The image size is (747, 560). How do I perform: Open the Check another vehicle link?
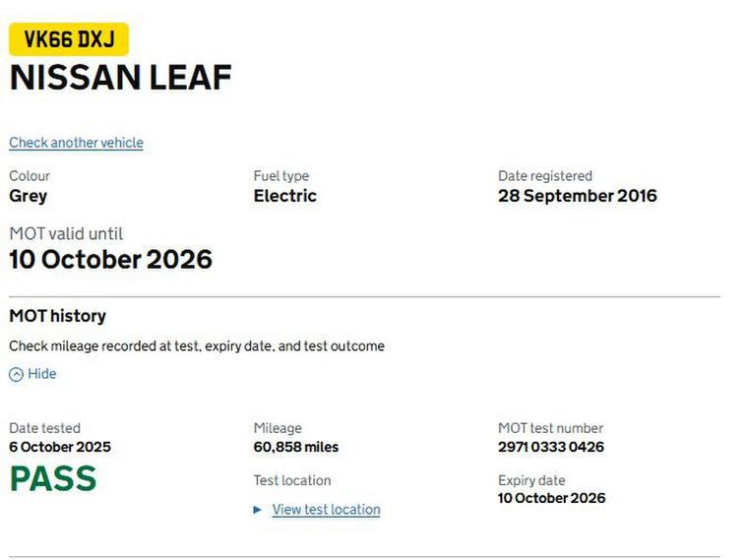(76, 143)
